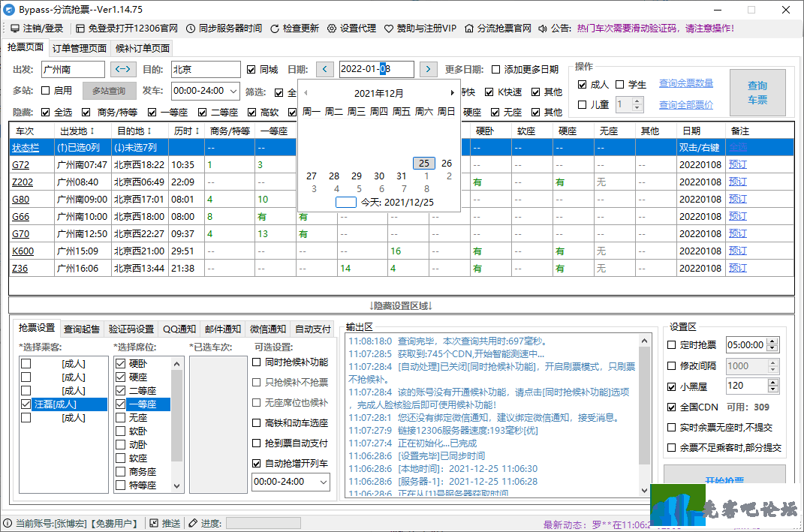Click 同步服务器时间 clock icon
Image resolution: width=804 pixels, height=532 pixels.
[x=191, y=29]
